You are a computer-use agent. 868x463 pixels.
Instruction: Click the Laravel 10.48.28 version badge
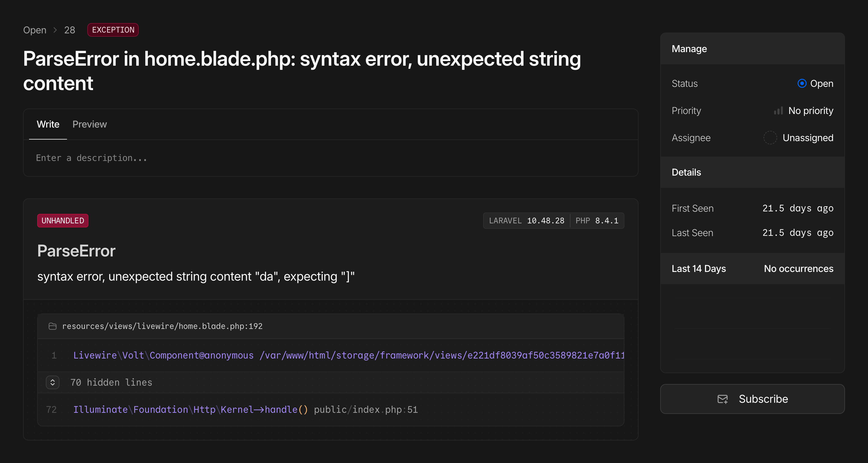pyautogui.click(x=526, y=221)
